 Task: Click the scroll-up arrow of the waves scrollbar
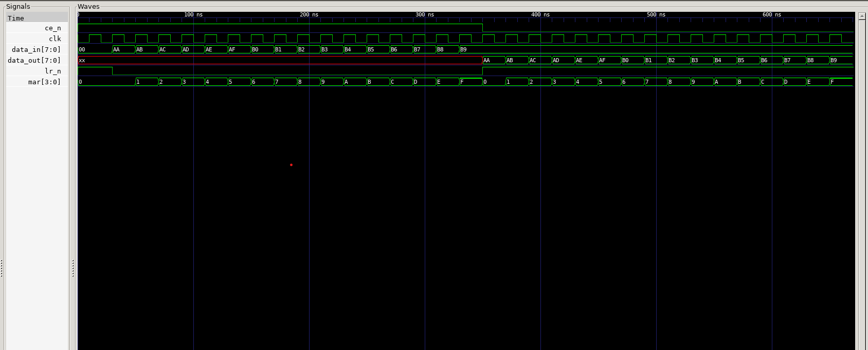coord(862,16)
